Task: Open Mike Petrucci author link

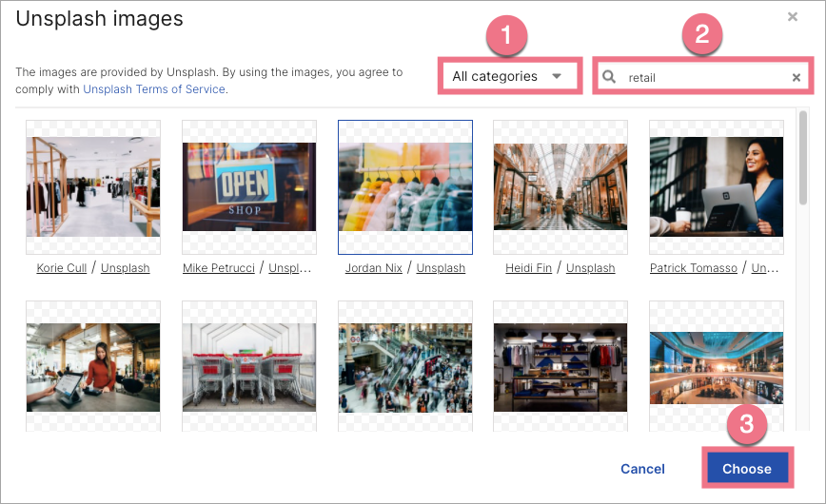Action: point(219,268)
